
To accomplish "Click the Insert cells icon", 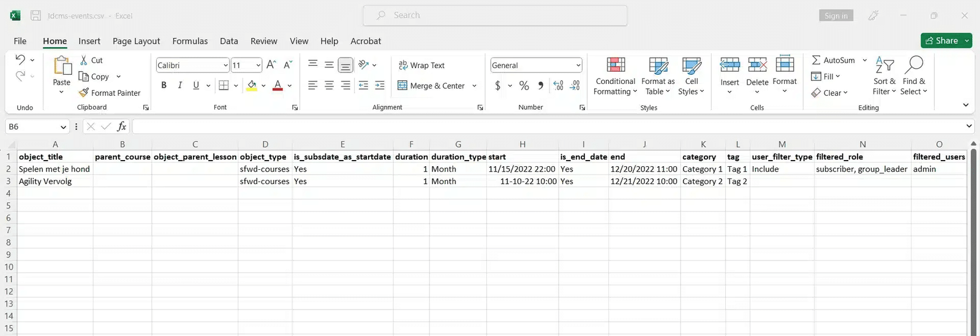I will click(729, 65).
